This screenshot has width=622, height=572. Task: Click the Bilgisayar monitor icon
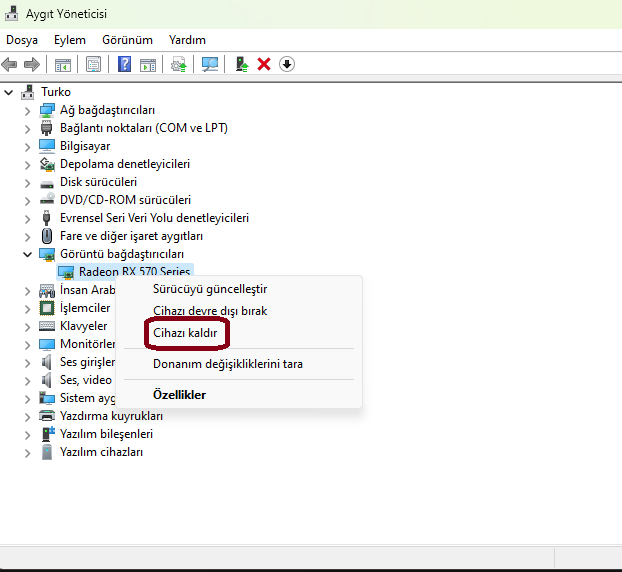point(47,146)
